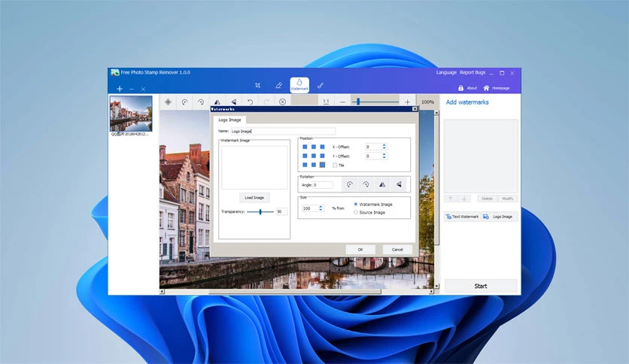Zoom out with the minus button
The image size is (629, 364).
tap(342, 102)
